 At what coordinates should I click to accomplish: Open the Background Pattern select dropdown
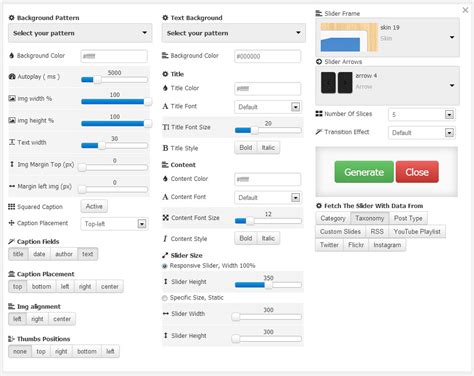pyautogui.click(x=80, y=33)
